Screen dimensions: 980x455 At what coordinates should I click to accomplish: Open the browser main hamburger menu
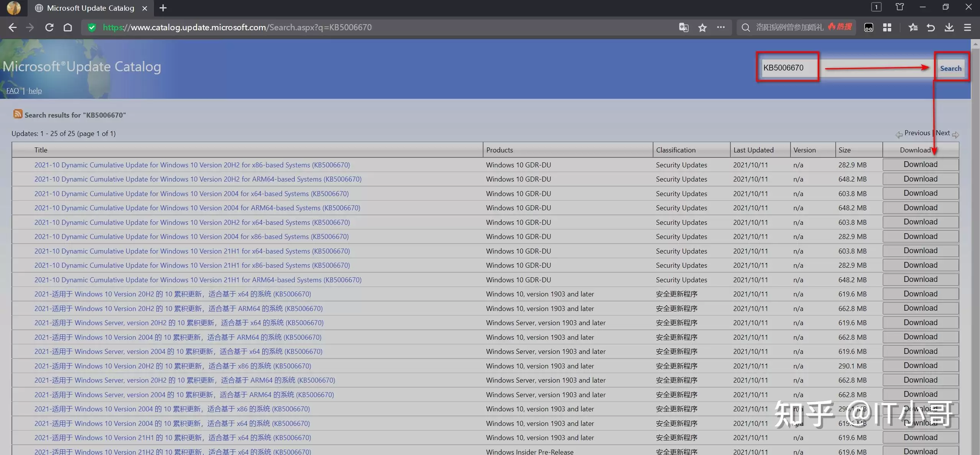click(x=967, y=28)
